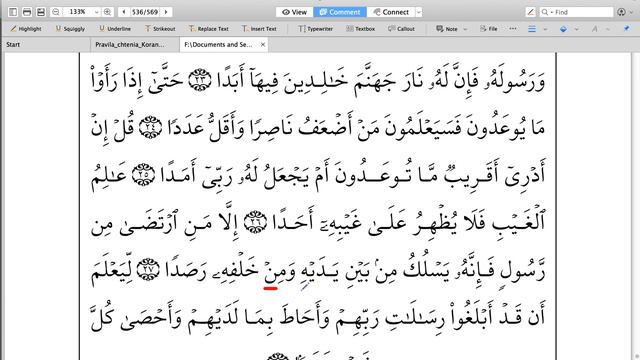This screenshot has height=360, width=640.
Task: Select the Note tool
Action: (x=447, y=29)
